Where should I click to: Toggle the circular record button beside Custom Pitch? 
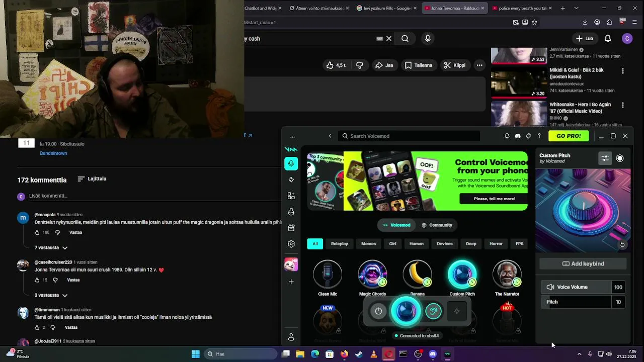620,158
